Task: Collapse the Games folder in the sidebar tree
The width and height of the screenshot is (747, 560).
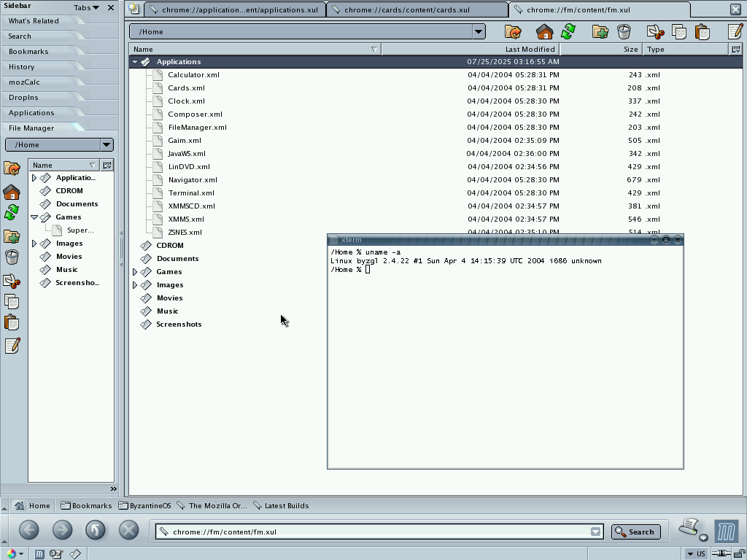Action: coord(34,217)
